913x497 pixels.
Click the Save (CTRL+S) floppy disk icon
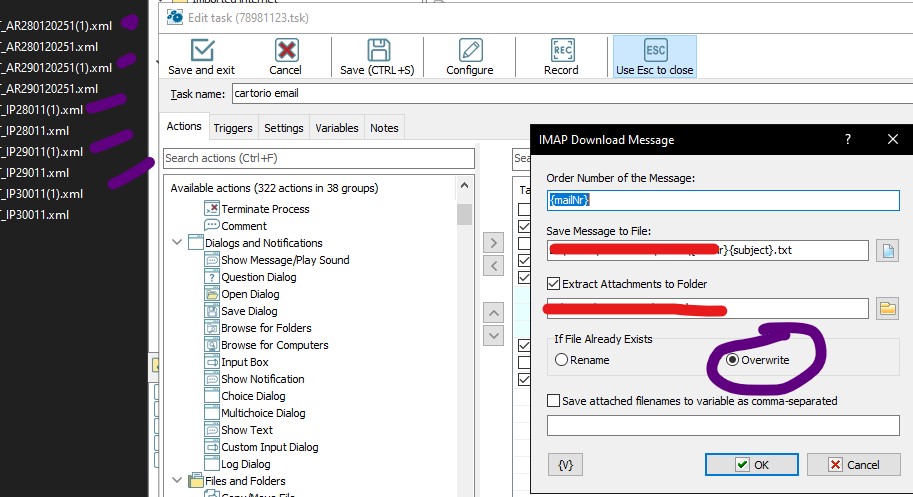(379, 51)
